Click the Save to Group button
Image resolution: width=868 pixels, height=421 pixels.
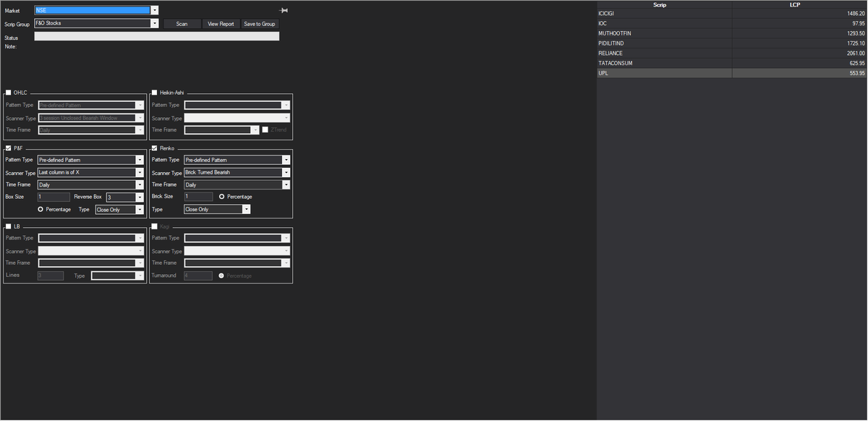click(260, 24)
